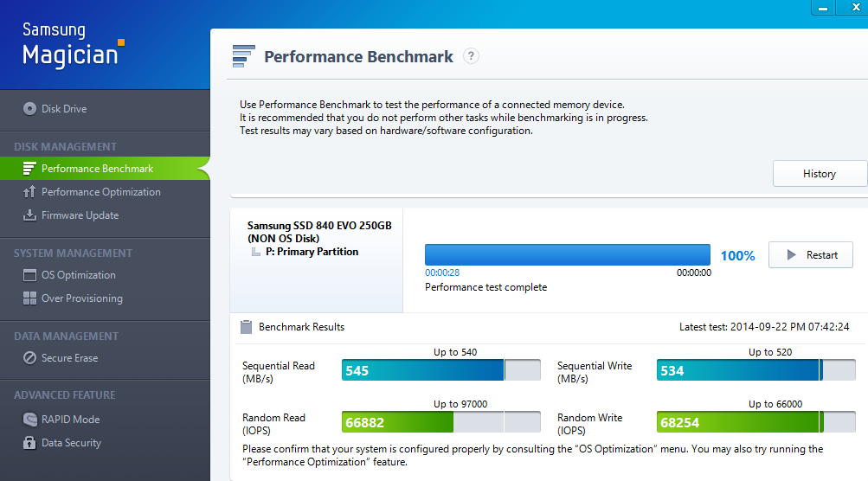Select Samsung SSD 840 EVO 250GB drive
The width and height of the screenshot is (868, 481).
tap(318, 232)
